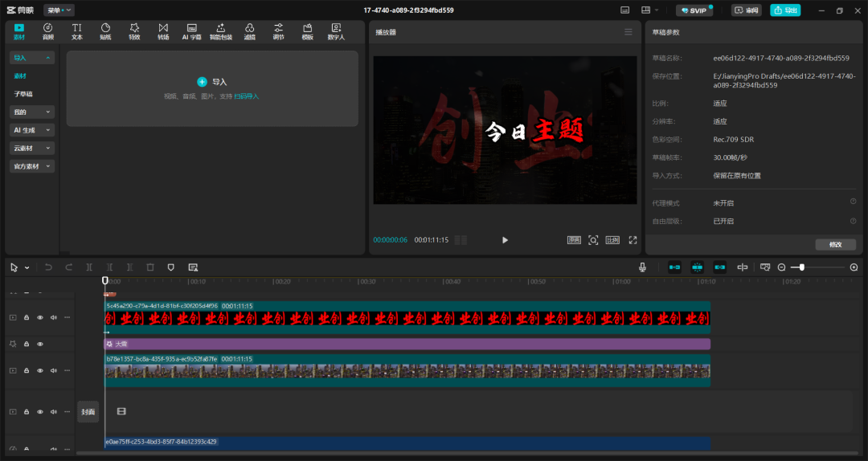Open the 调节 adjustment tab

pyautogui.click(x=278, y=31)
